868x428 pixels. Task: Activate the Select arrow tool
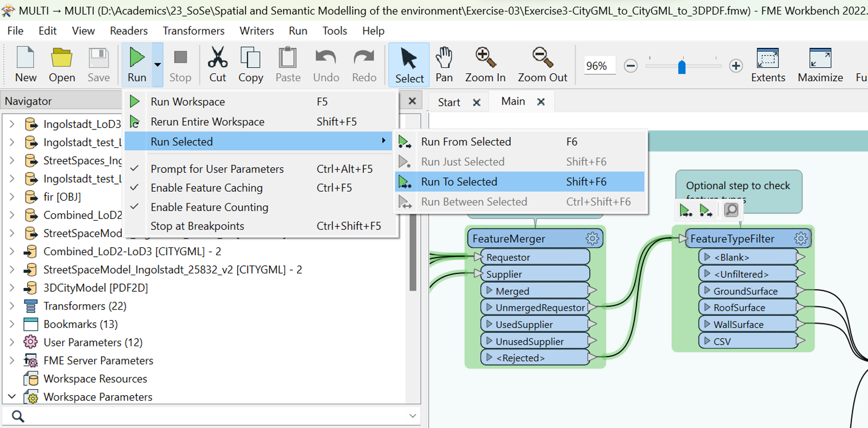(409, 64)
